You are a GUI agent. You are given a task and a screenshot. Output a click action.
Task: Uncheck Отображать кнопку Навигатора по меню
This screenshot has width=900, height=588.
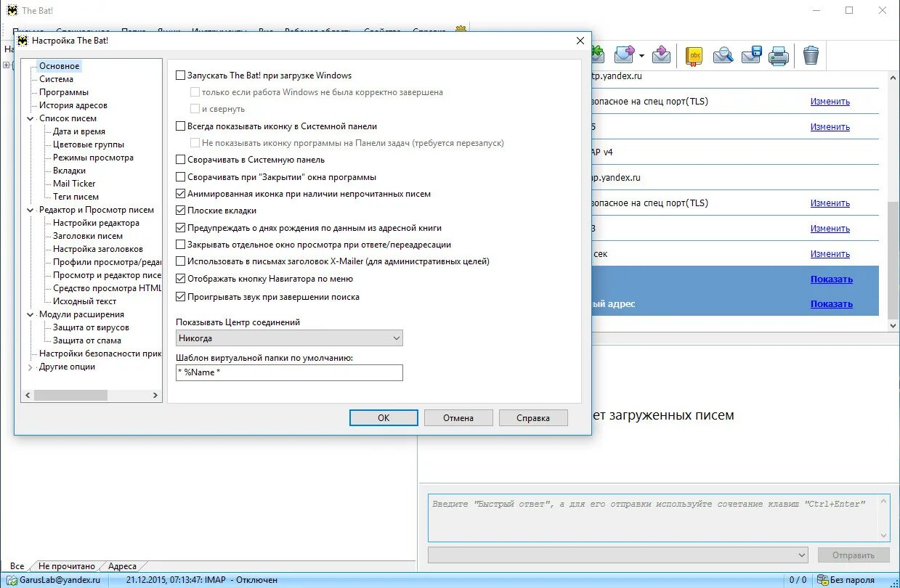(x=181, y=279)
